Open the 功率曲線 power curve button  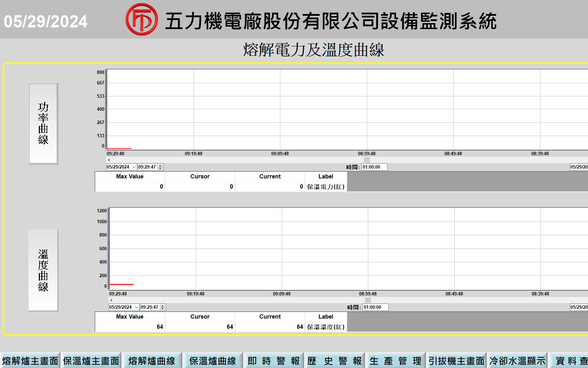point(43,123)
